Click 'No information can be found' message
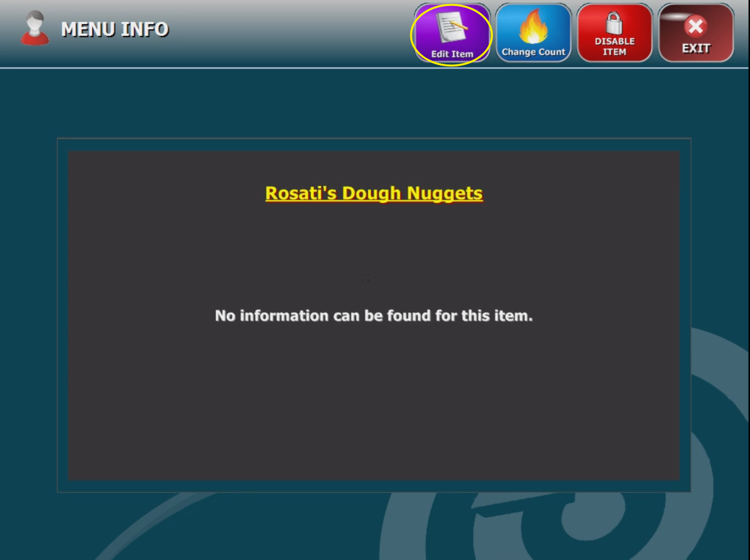Screen dimensions: 750x560 pos(374,316)
